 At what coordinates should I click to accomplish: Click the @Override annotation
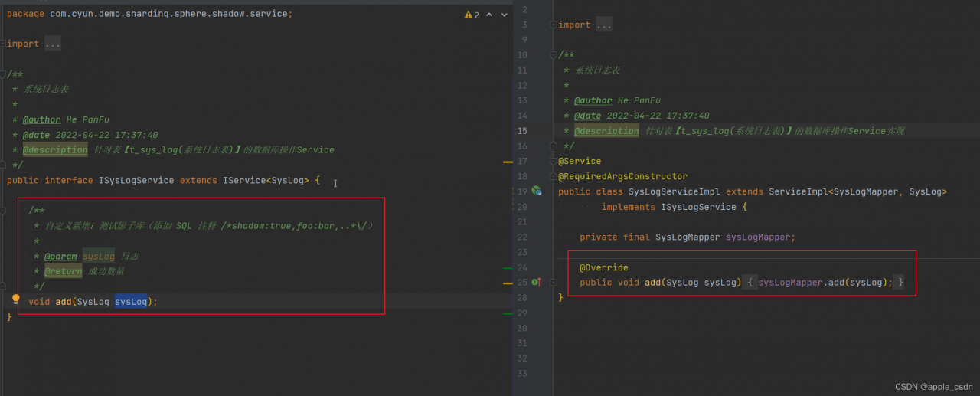pos(603,267)
